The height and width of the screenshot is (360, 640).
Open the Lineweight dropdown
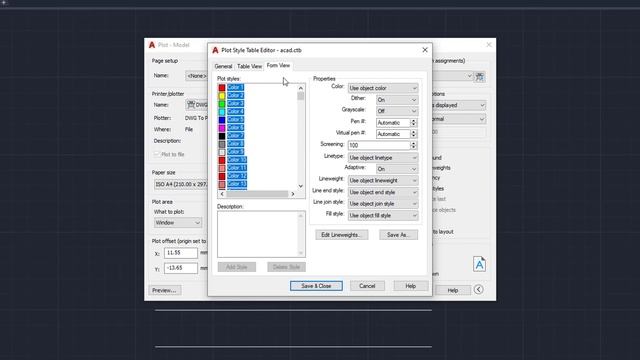pyautogui.click(x=383, y=180)
